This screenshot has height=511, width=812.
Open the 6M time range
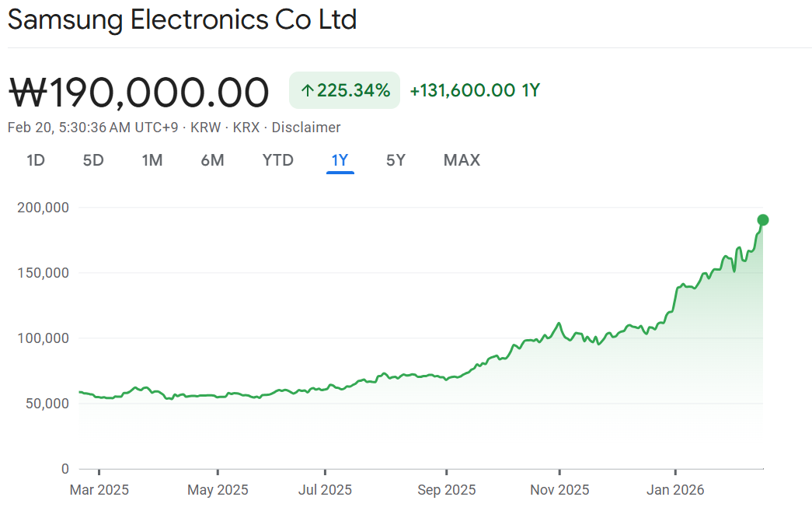(212, 160)
